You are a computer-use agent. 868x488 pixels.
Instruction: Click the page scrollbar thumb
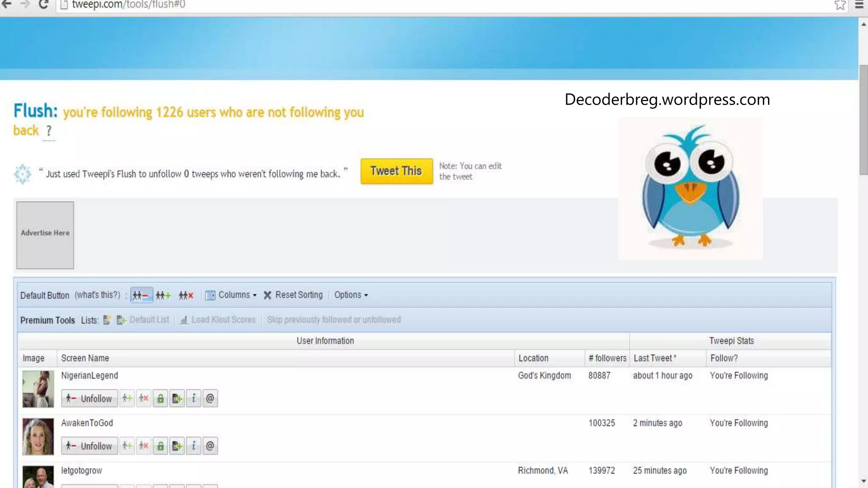pos(863,120)
